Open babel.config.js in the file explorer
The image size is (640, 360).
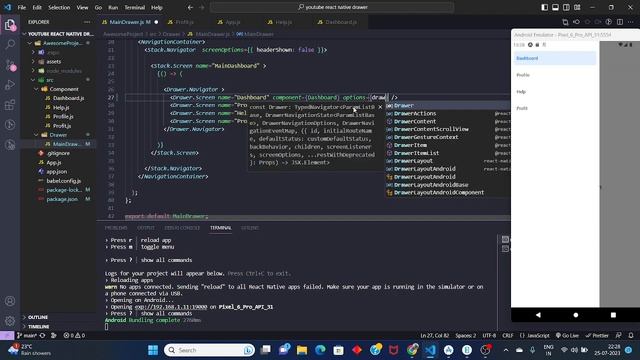63,181
